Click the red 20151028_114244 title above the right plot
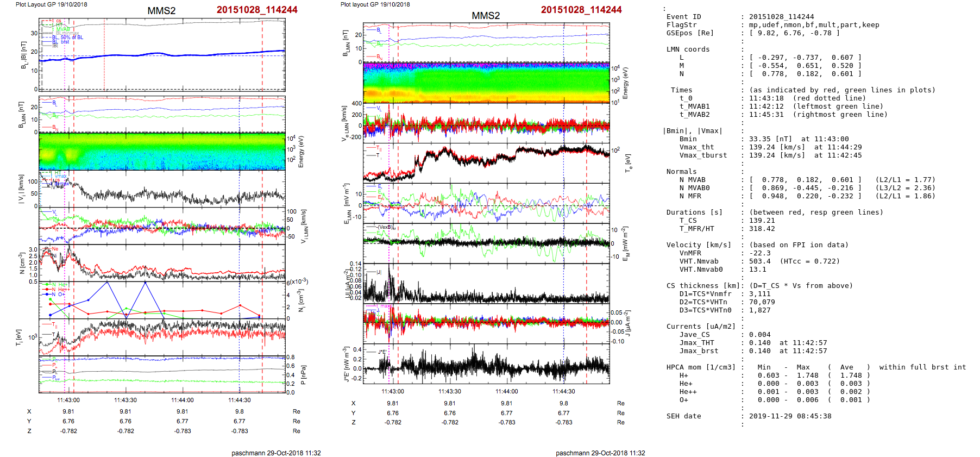This screenshot has height=457, width=980. coord(581,10)
